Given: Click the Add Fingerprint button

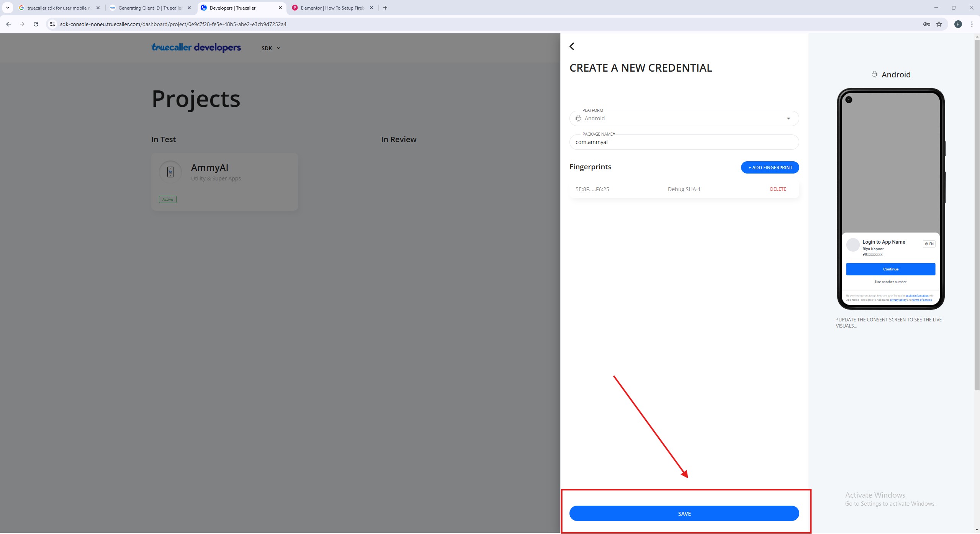Looking at the screenshot, I should point(769,167).
